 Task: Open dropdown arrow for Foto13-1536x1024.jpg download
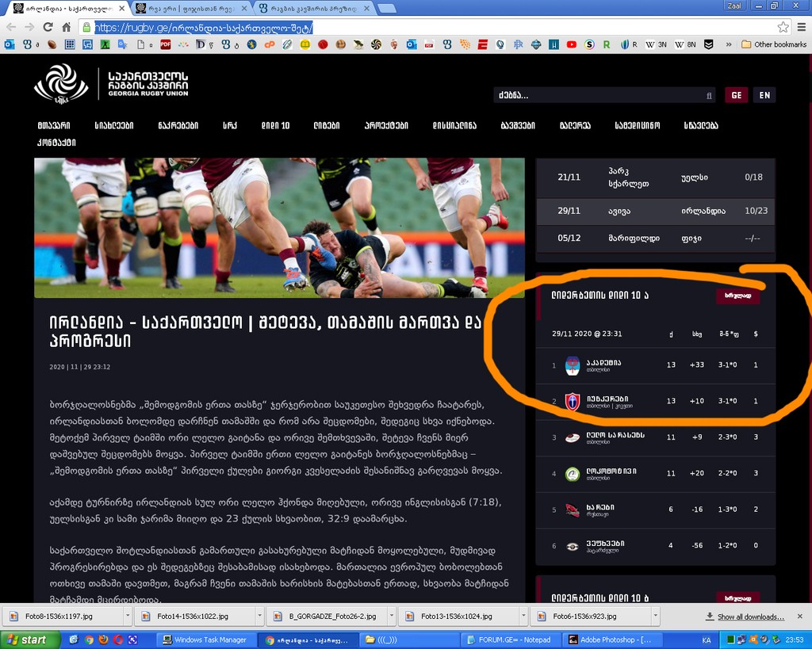point(523,617)
